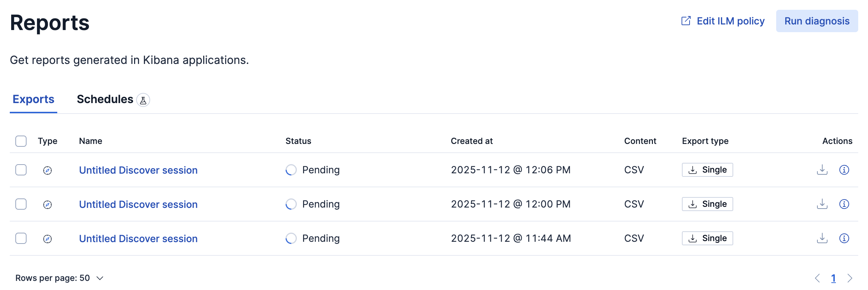Screen dimensions: 868x290
Task: Switch to the Schedules tab
Action: click(x=105, y=100)
